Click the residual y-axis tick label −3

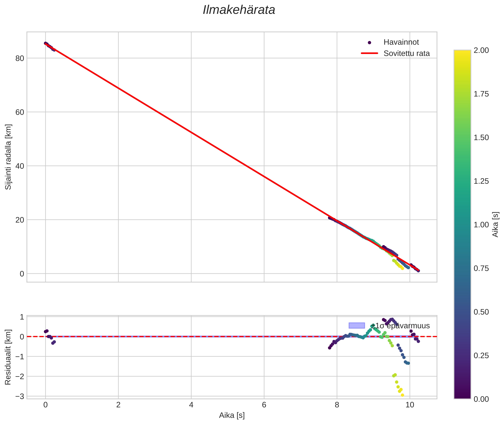click(20, 396)
